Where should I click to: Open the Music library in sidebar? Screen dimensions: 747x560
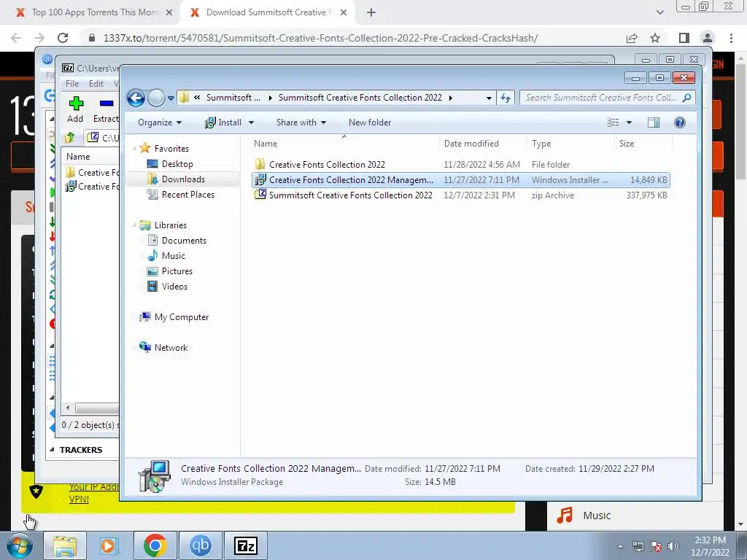click(173, 256)
